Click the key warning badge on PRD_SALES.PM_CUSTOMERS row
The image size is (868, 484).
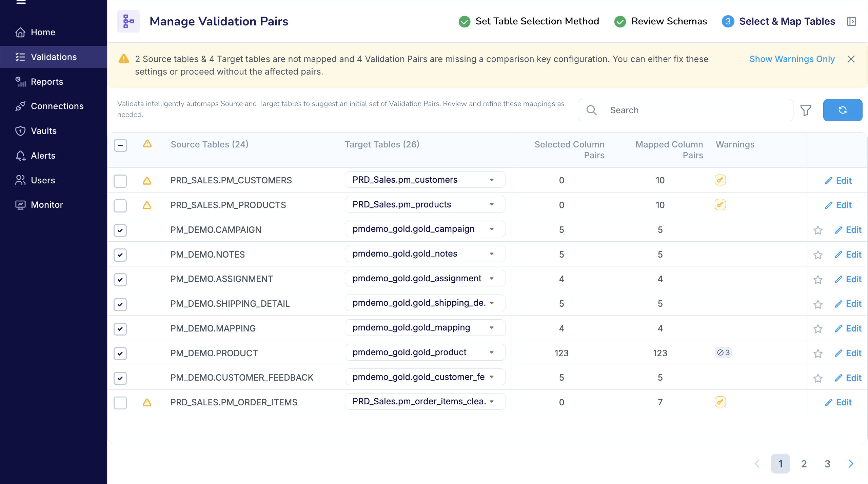[x=721, y=180]
